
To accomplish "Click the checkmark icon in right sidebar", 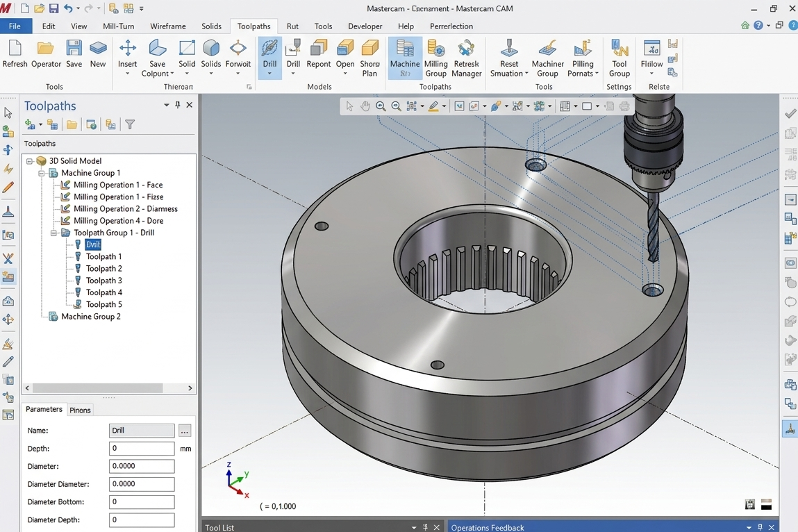I will pyautogui.click(x=790, y=113).
